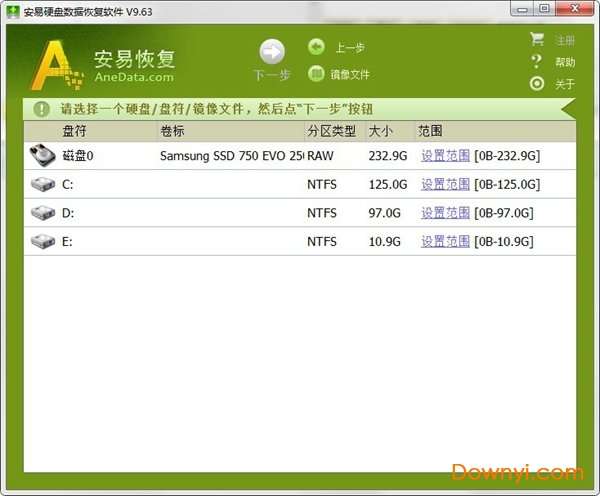Open 镜像文件 option
This screenshot has width=600, height=496.
350,74
